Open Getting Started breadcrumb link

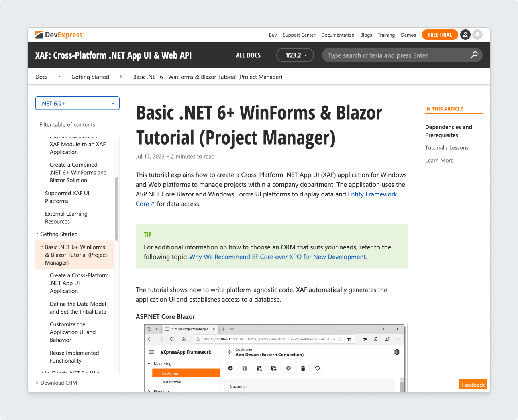[90, 77]
